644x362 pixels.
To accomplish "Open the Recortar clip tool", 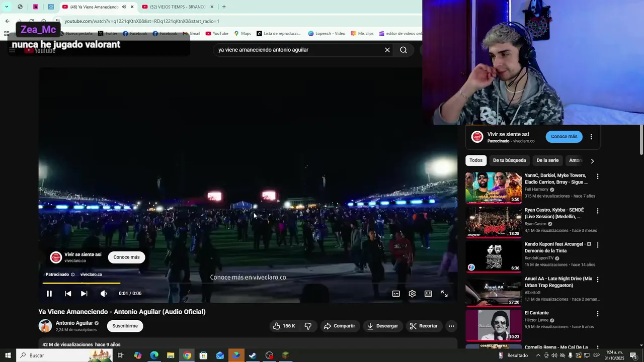I will pyautogui.click(x=424, y=326).
